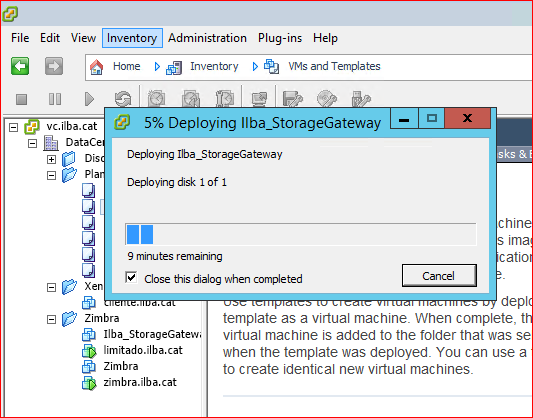This screenshot has height=418, width=533.
Task: Collapse the Zimbra folder node
Action: click(51, 319)
